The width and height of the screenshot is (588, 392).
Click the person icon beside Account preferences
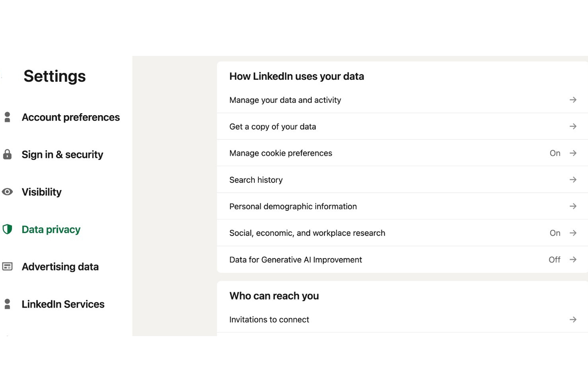(x=7, y=117)
